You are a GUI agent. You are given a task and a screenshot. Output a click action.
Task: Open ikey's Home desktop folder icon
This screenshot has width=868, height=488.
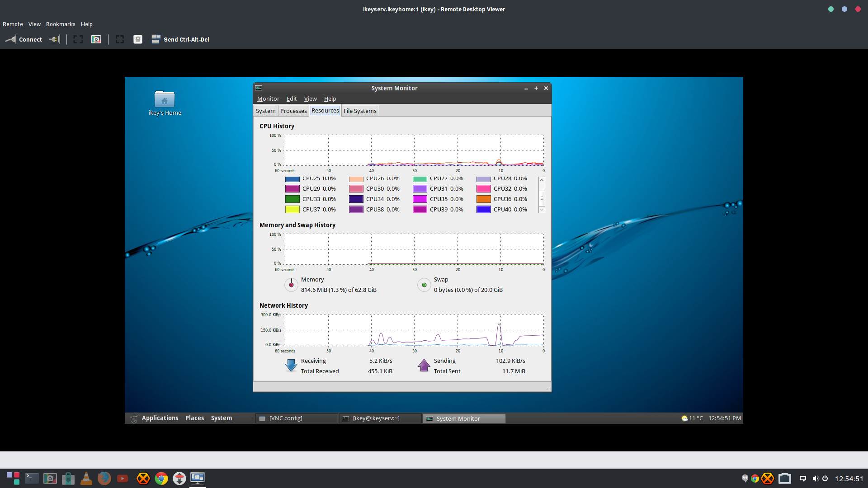pyautogui.click(x=165, y=103)
